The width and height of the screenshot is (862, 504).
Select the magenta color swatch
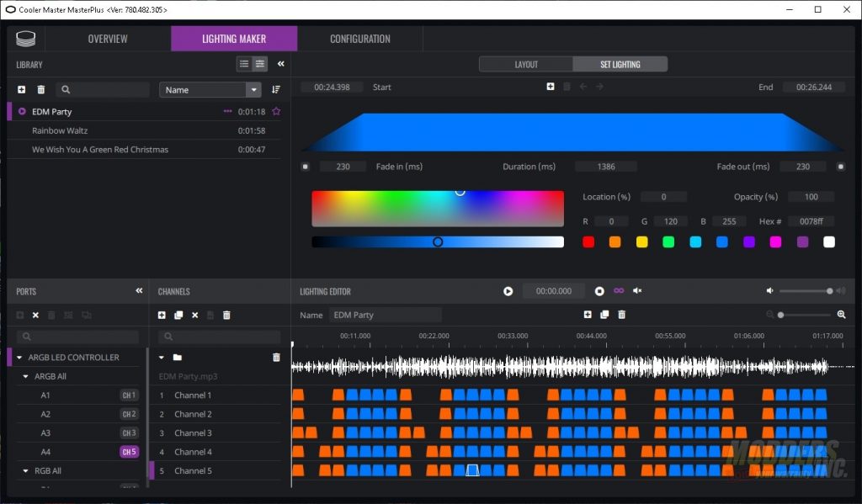pos(775,241)
